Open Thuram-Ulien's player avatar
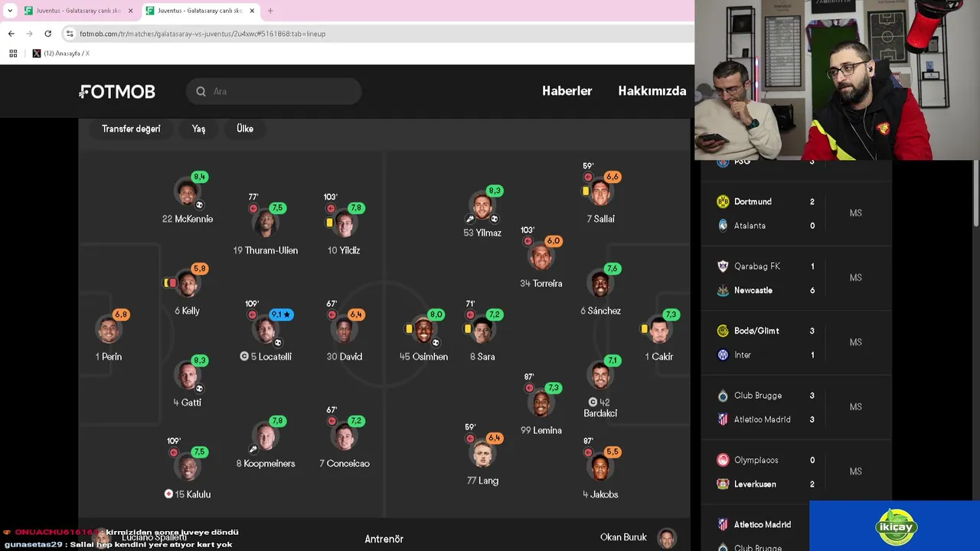Image resolution: width=980 pixels, height=551 pixels. pos(266,223)
